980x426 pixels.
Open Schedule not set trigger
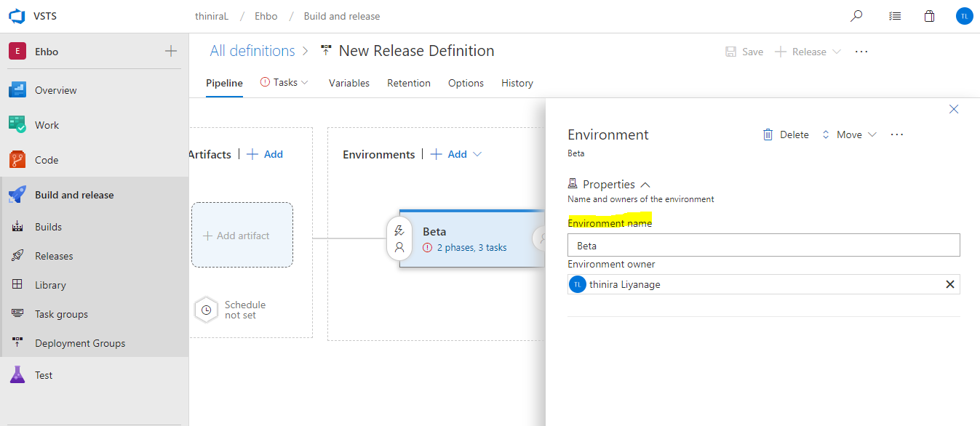(231, 310)
